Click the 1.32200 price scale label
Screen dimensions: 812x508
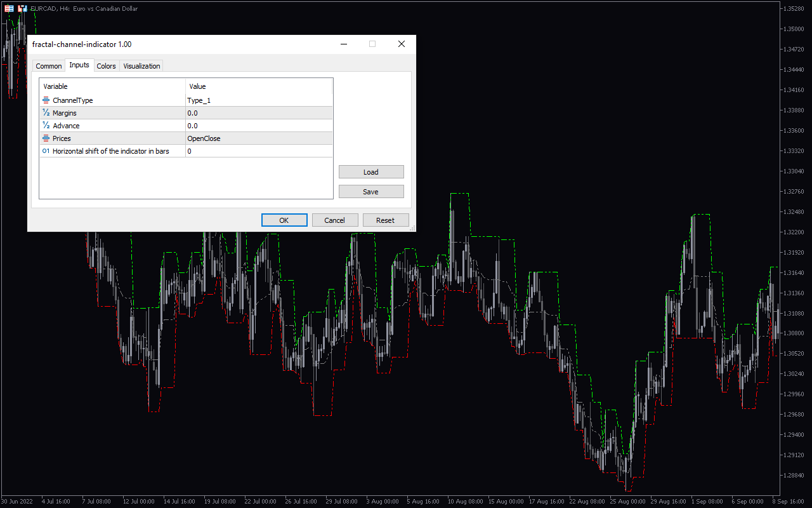[x=794, y=232]
